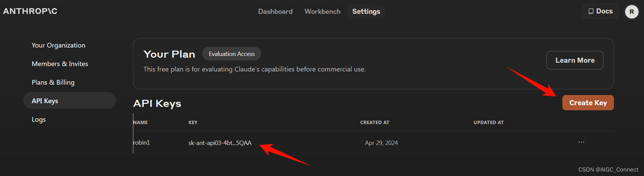
Task: Click the Apr 29, 2024 created date
Action: click(381, 143)
